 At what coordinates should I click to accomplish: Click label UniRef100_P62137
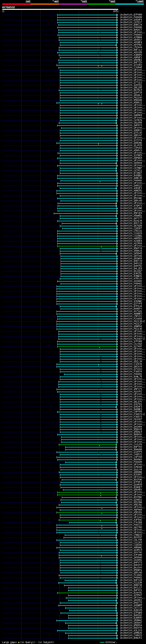coord(131,324)
